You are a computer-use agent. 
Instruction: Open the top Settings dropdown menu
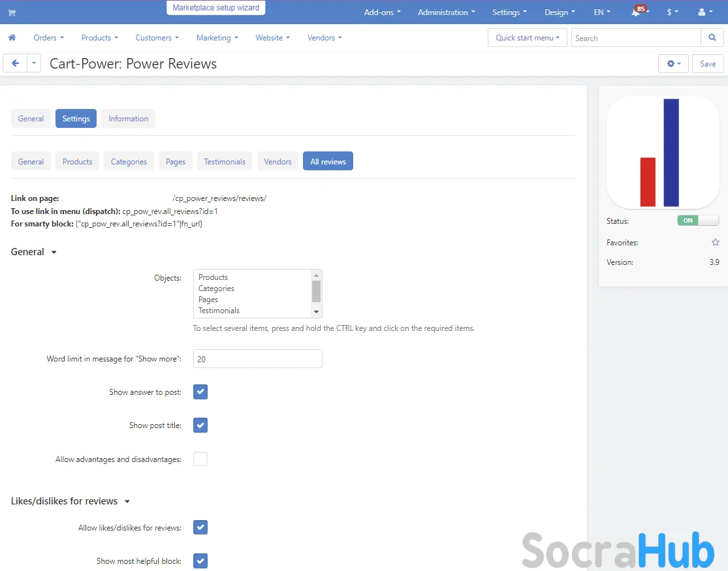click(x=509, y=12)
